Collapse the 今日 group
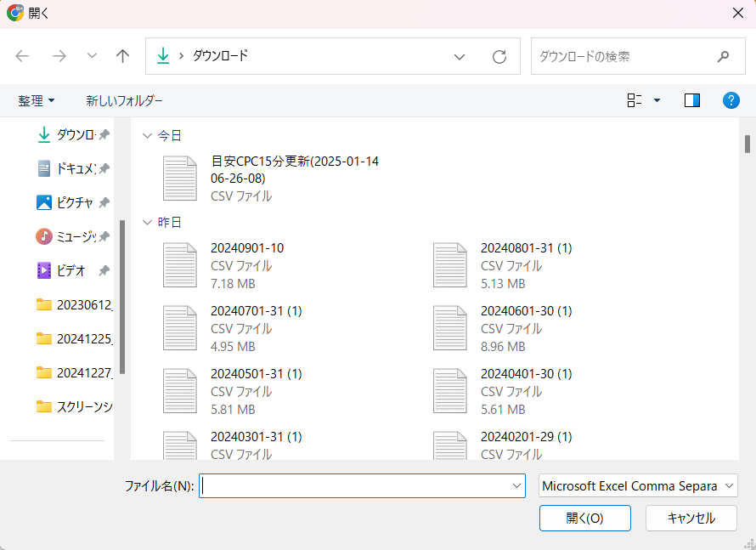Screen dimensions: 756x550 click(148, 135)
